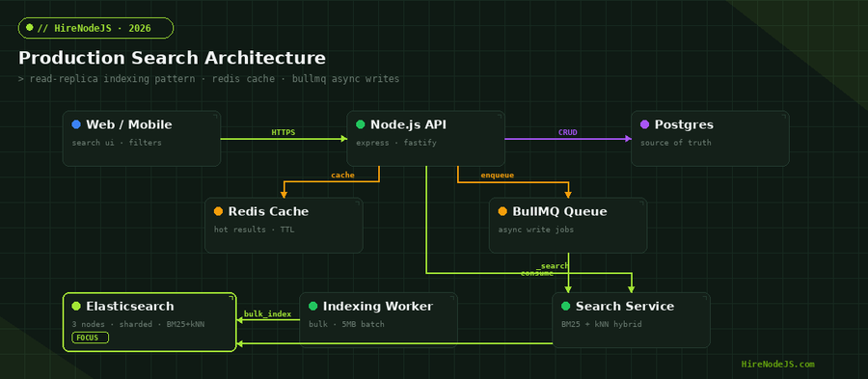Click 'source of truth' subtitle
The image size is (868, 379).
coord(676,143)
